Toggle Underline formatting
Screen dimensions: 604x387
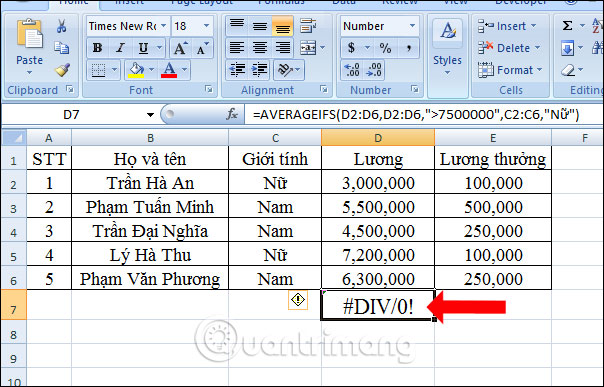tap(143, 48)
